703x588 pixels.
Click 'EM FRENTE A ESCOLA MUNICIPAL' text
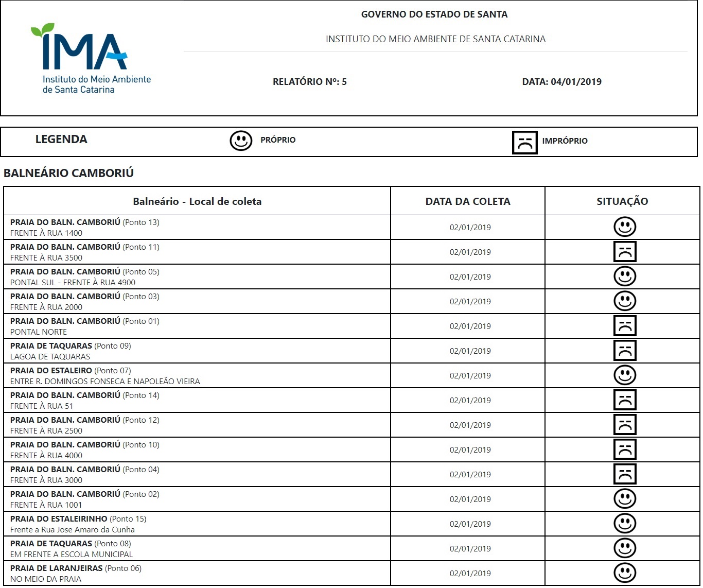click(72, 554)
